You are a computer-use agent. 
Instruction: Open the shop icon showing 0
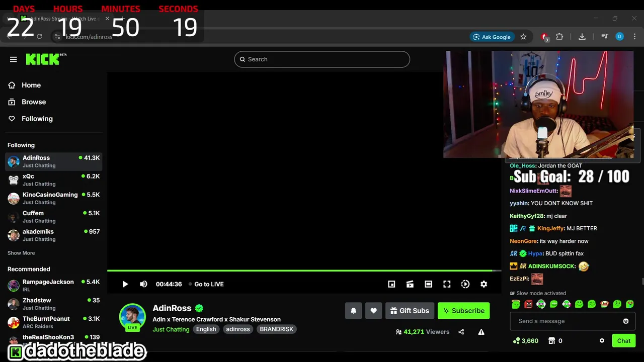(555, 341)
